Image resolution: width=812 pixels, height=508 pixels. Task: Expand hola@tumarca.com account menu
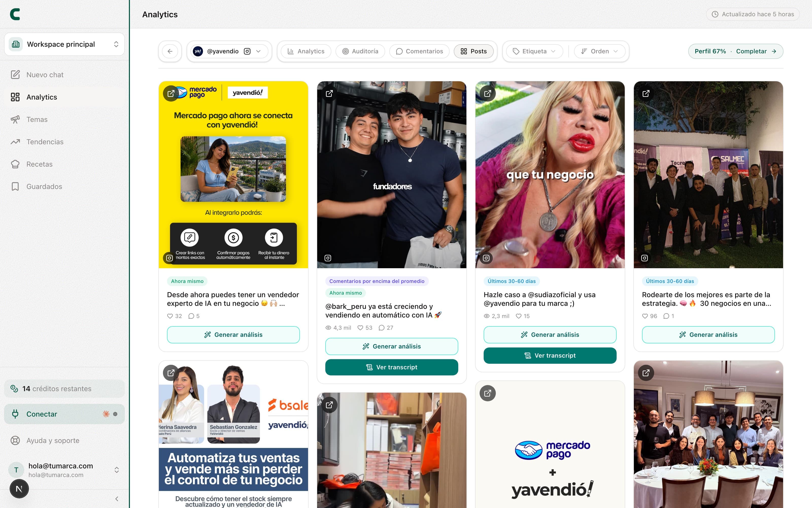(64, 470)
